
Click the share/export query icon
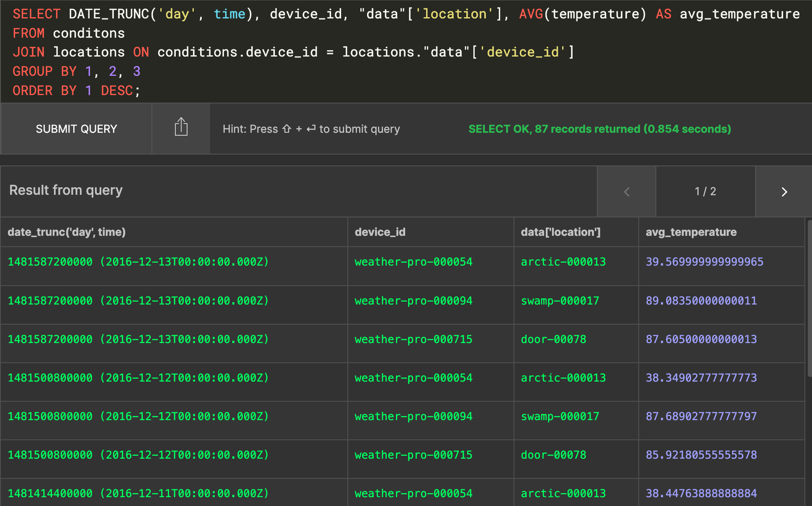(x=181, y=127)
